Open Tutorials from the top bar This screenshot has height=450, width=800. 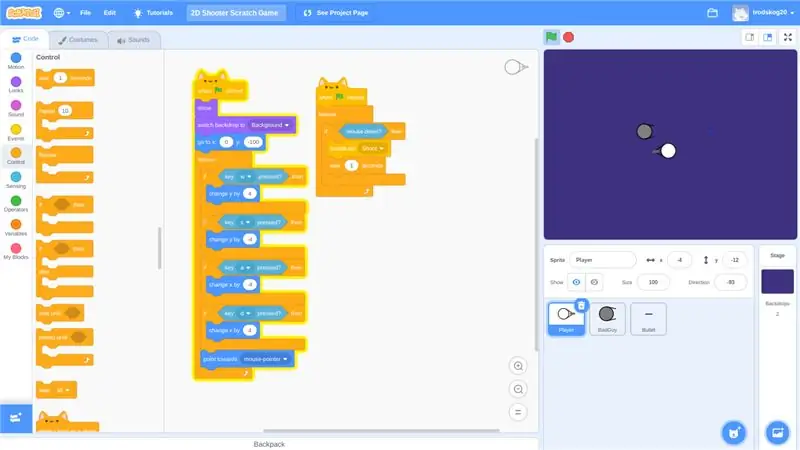[153, 13]
